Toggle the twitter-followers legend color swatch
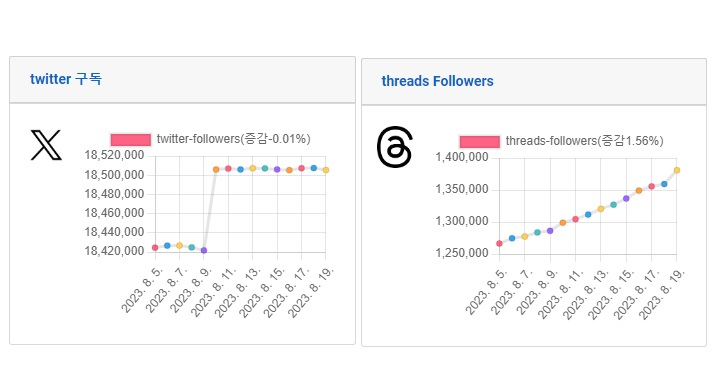The image size is (715, 383). tap(131, 140)
